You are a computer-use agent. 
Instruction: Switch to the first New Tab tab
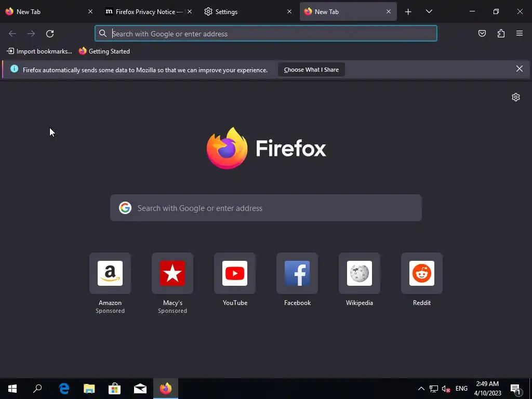49,11
